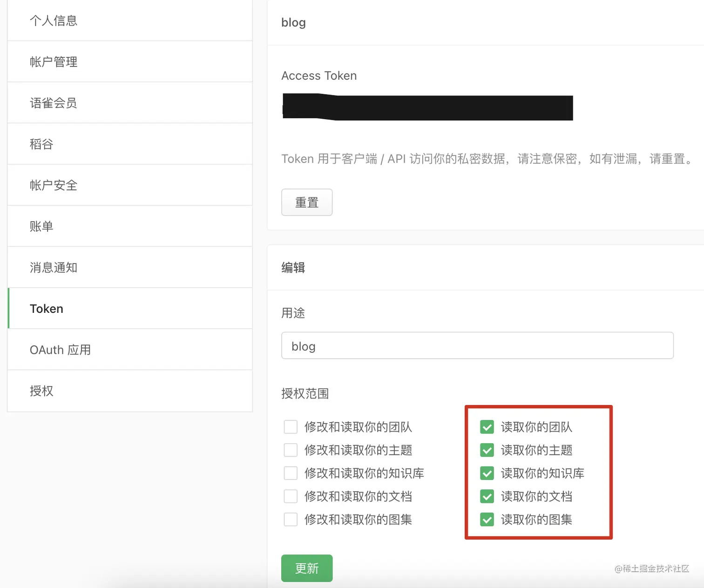Viewport: 704px width, 588px height.
Task: Enable 修改和读取你的知识库 checkbox
Action: (x=291, y=473)
